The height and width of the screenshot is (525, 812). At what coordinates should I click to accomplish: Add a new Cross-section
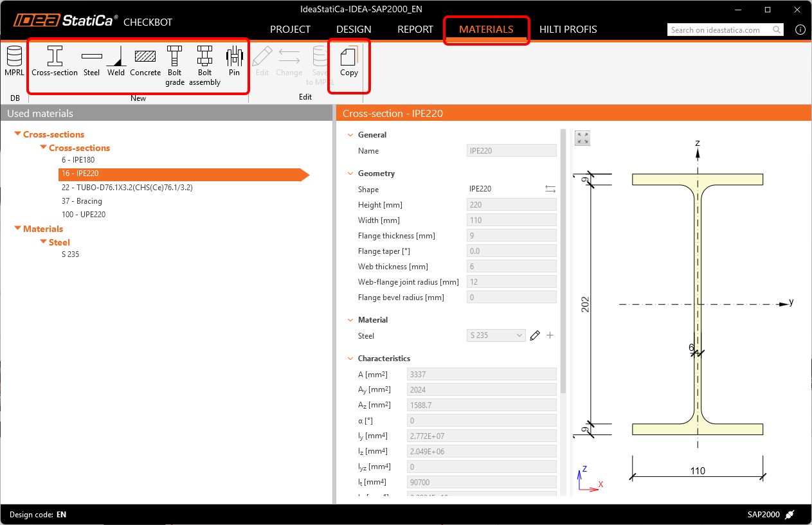click(55, 62)
